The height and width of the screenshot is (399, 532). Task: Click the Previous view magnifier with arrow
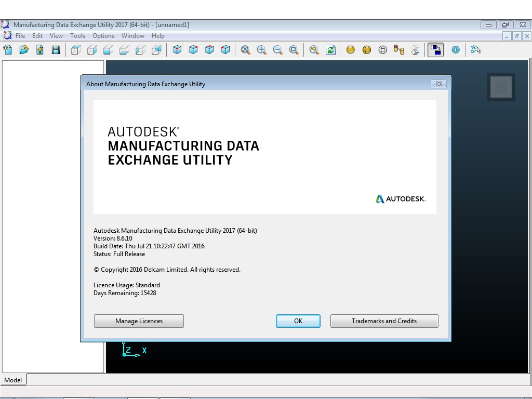(x=314, y=50)
